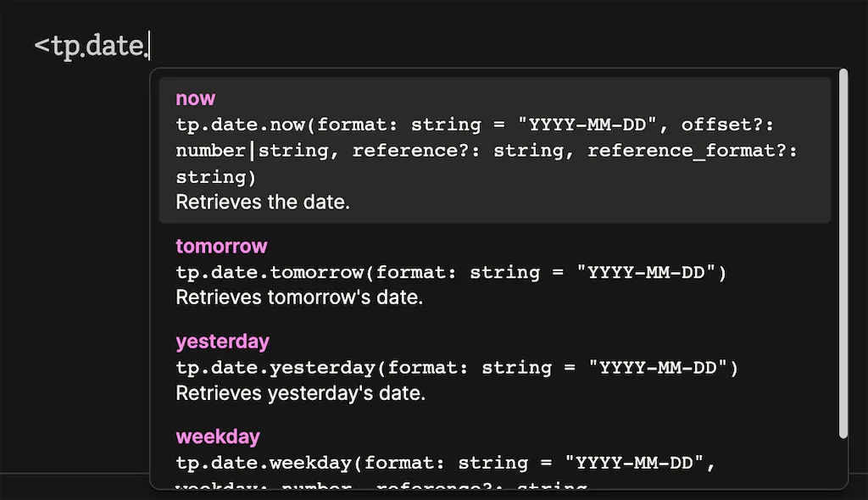This screenshot has height=500, width=868.
Task: Click the "Retrieves yesterday's date." description text
Action: (x=300, y=394)
